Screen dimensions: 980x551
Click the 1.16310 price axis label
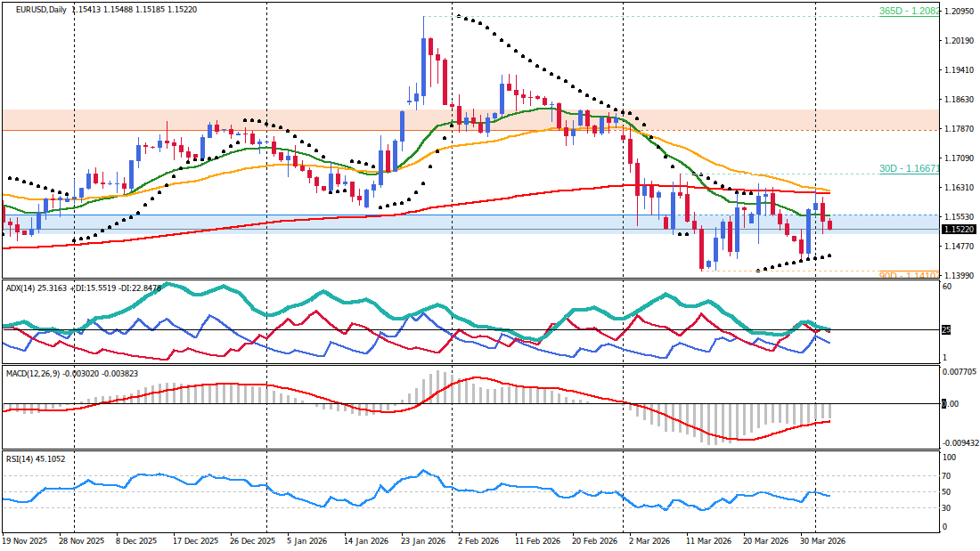(960, 188)
